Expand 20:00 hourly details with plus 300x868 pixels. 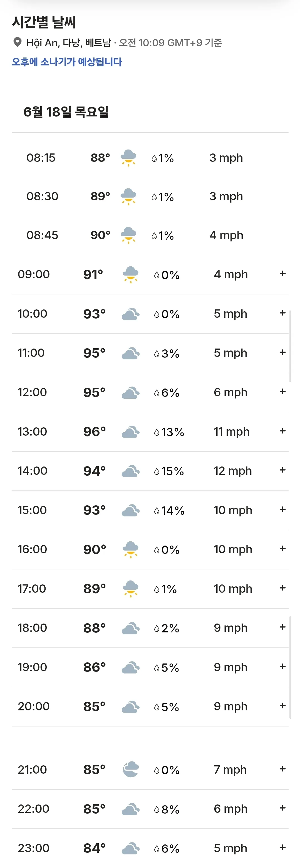283,706
